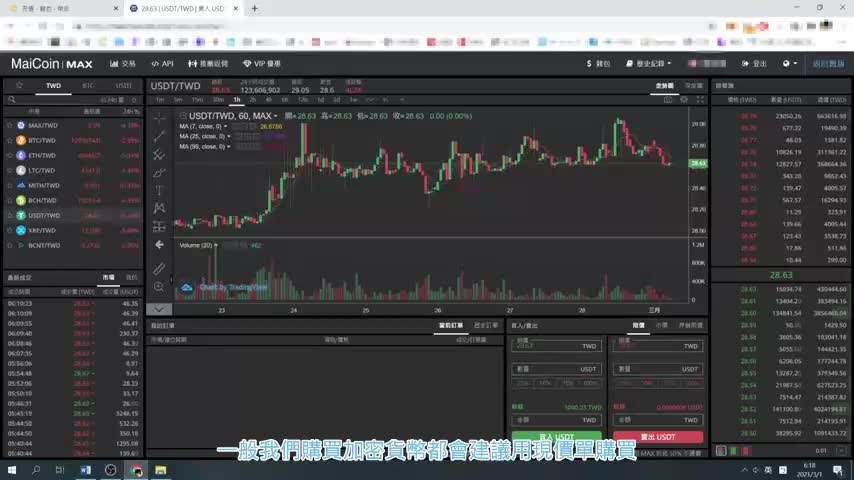
Task: Favorite MITH/TWD with its star
Action: click(x=9, y=185)
